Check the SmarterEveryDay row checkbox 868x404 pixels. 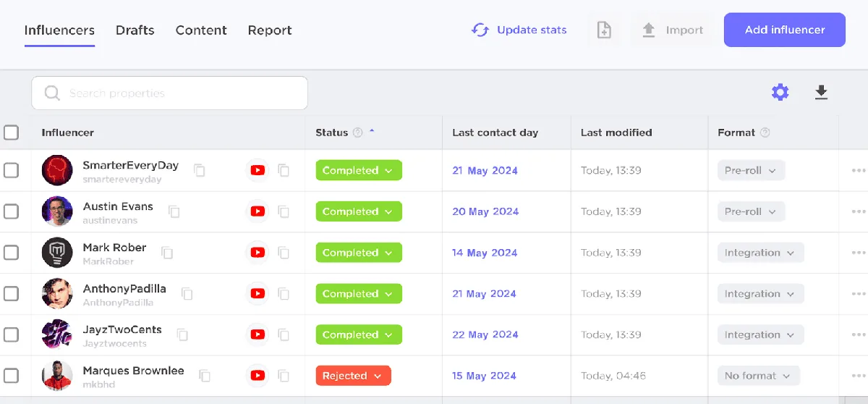[x=11, y=170]
